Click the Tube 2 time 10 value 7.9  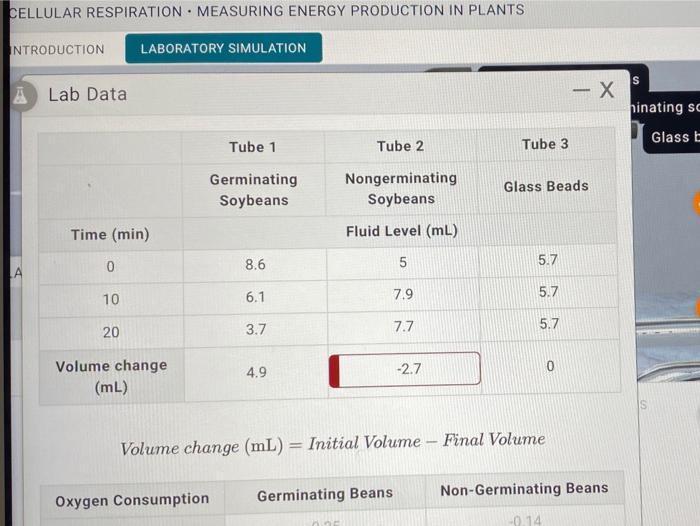coord(403,294)
